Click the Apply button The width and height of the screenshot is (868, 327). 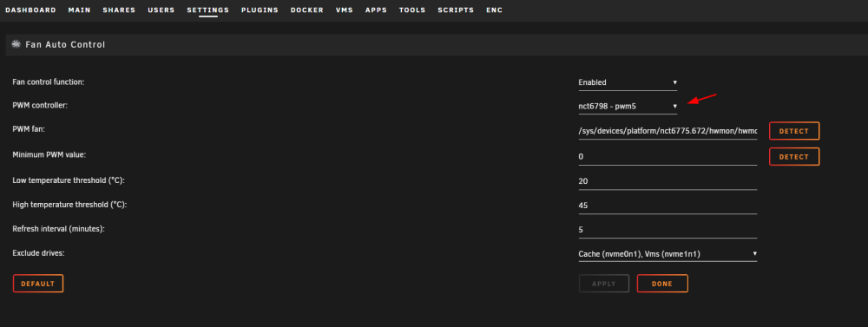604,284
